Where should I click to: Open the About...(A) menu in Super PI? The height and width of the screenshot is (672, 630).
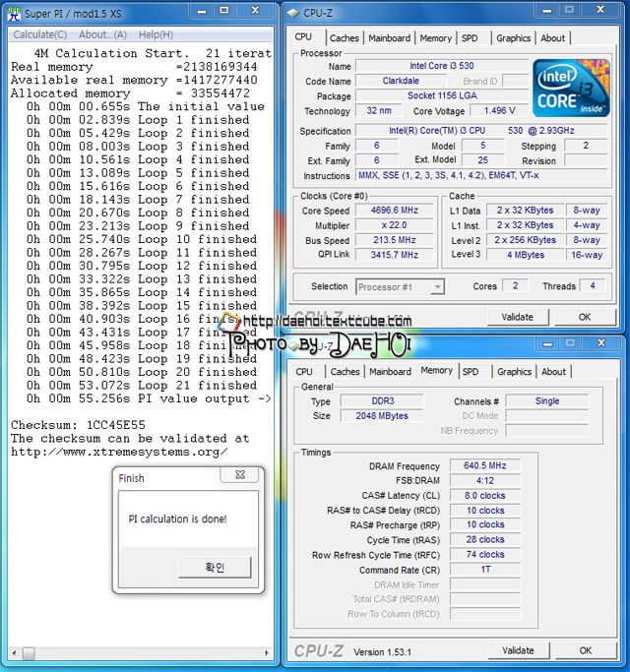click(x=103, y=34)
